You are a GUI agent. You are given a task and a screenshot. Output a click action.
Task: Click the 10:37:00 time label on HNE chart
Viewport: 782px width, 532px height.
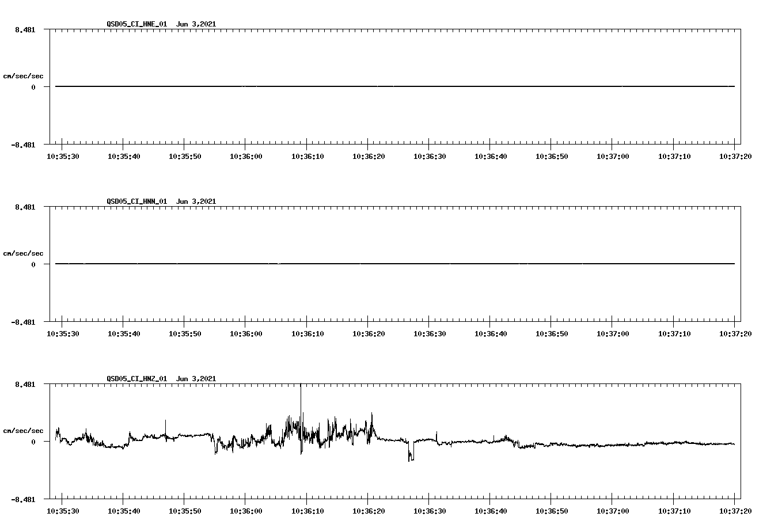tap(612, 156)
